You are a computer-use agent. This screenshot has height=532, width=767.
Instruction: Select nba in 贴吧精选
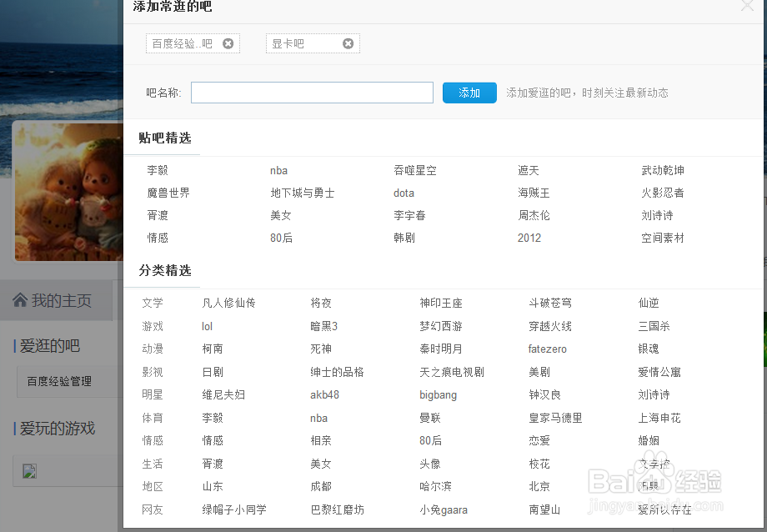pyautogui.click(x=278, y=171)
